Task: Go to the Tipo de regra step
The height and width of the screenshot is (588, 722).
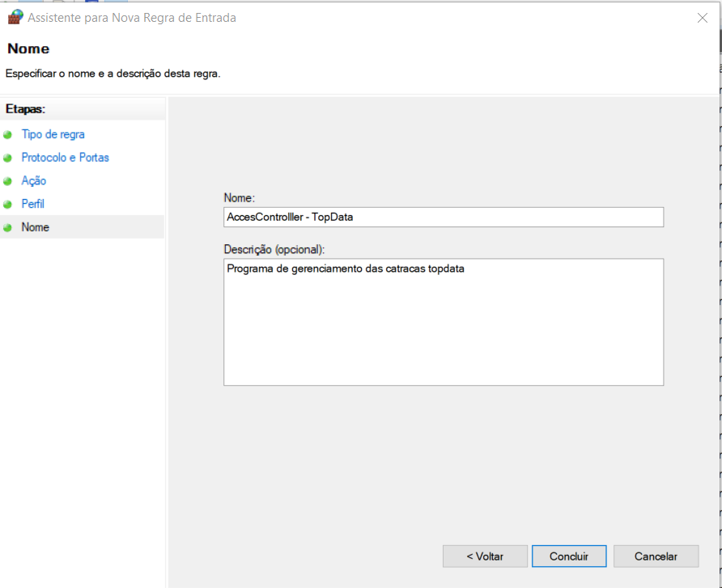Action: pyautogui.click(x=53, y=134)
